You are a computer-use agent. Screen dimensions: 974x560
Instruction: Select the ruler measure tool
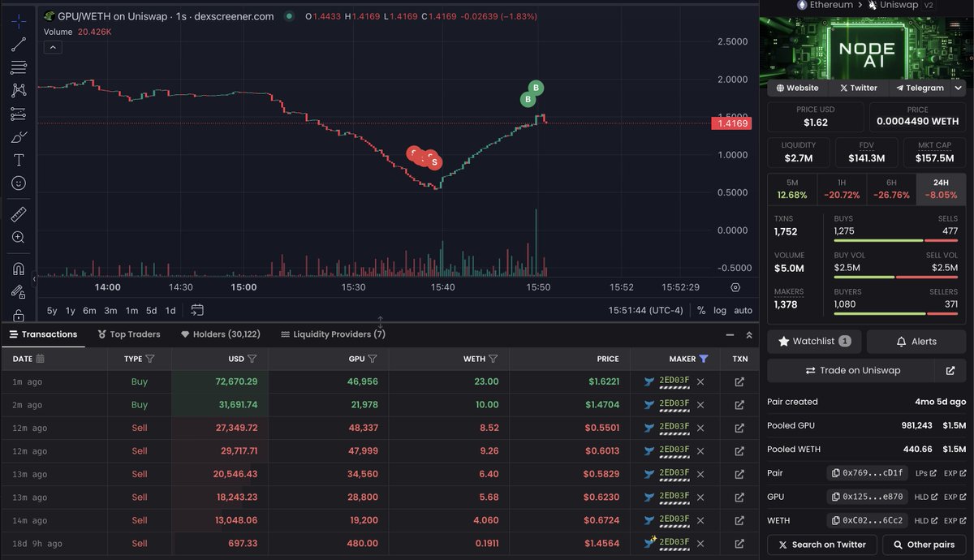[18, 214]
